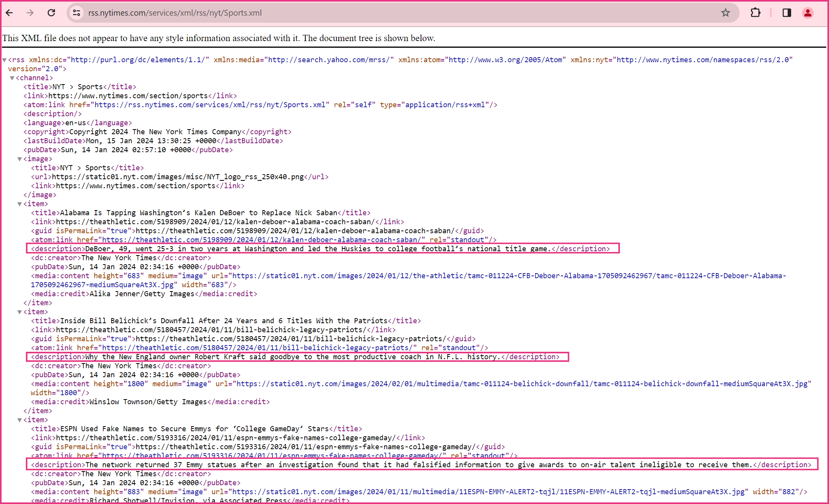
Task: Click the lastBuildDate Mon, 15 Jan 2024 line
Action: pos(153,141)
